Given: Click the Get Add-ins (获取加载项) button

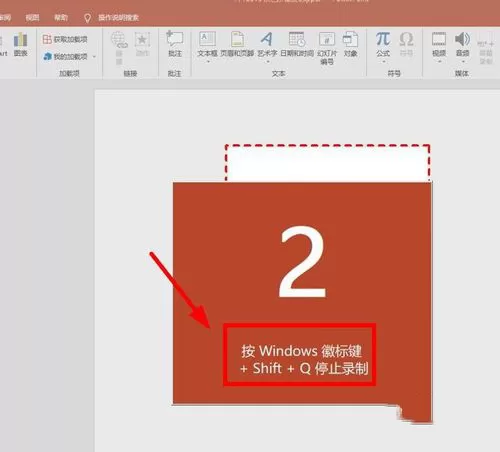Looking at the screenshot, I should coord(65,39).
